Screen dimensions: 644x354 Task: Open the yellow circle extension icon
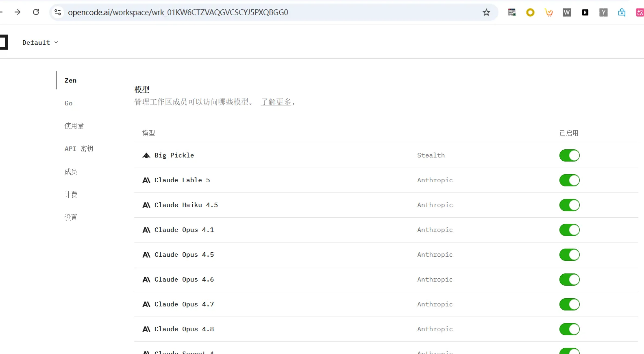[530, 13]
